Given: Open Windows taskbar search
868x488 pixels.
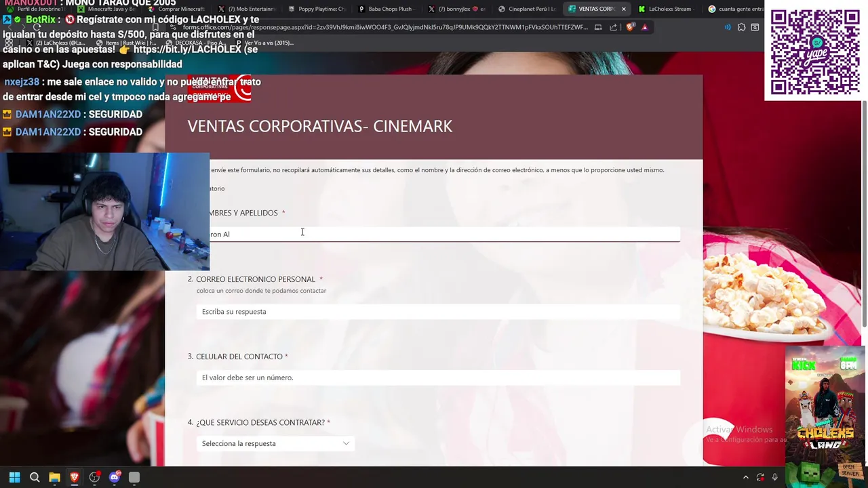Looking at the screenshot, I should tap(35, 477).
